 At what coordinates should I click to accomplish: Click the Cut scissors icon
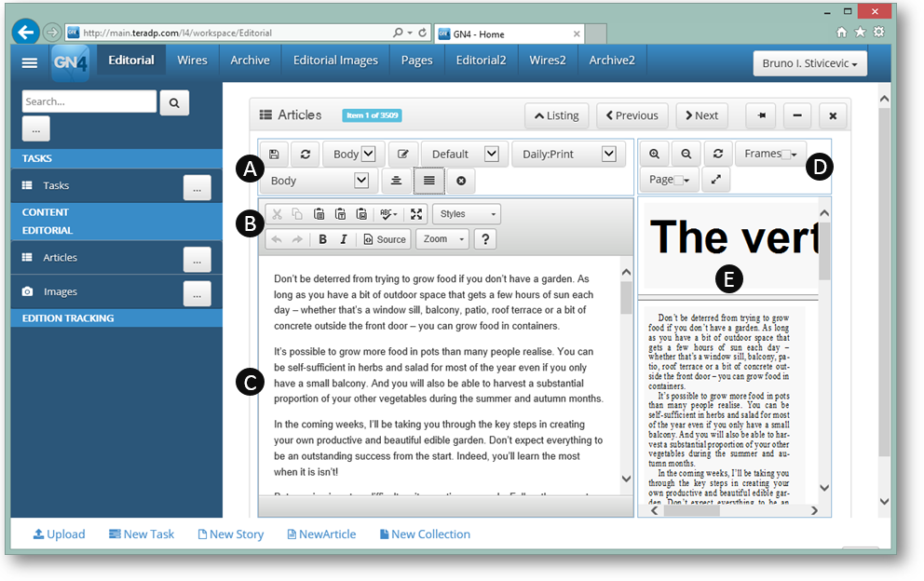pyautogui.click(x=277, y=214)
